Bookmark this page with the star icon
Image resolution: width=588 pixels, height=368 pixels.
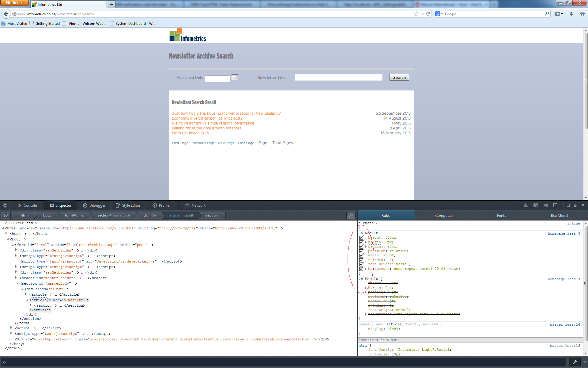(417, 14)
